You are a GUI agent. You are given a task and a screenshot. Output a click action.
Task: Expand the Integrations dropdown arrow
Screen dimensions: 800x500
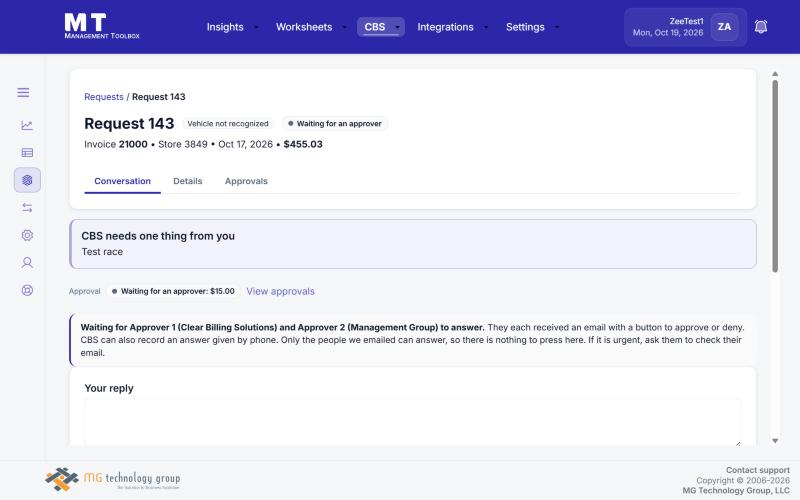(486, 27)
